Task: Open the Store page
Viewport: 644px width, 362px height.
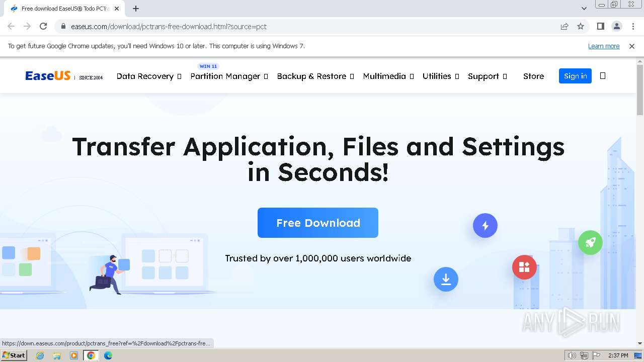Action: [533, 76]
